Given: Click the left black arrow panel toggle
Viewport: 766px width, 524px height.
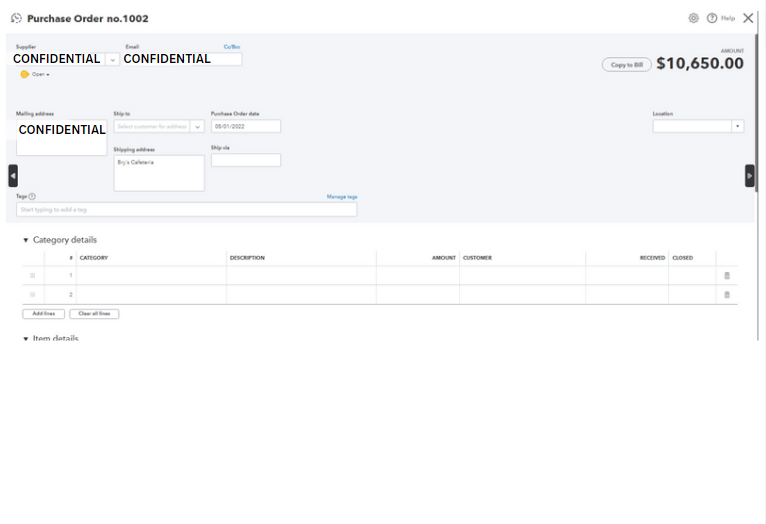Looking at the screenshot, I should 13,176.
